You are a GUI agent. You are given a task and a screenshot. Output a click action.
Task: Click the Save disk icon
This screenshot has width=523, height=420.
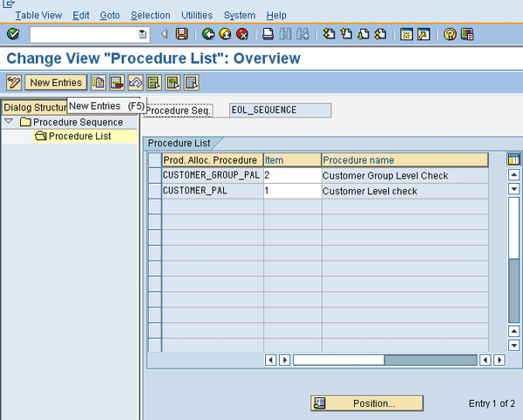(181, 34)
